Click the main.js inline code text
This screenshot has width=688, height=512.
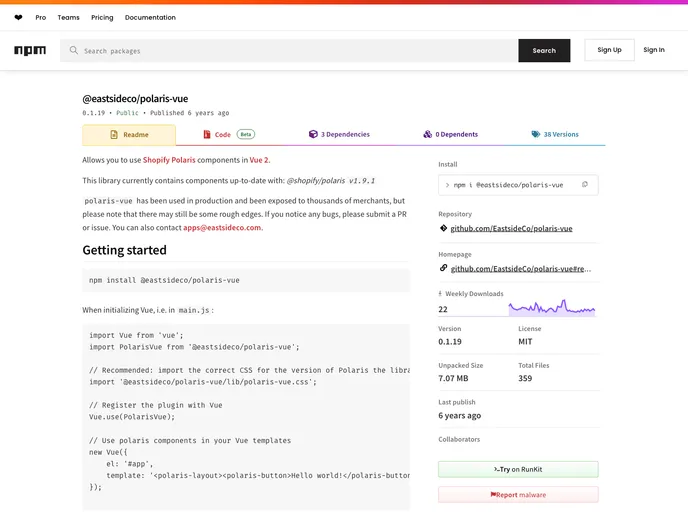(x=194, y=310)
